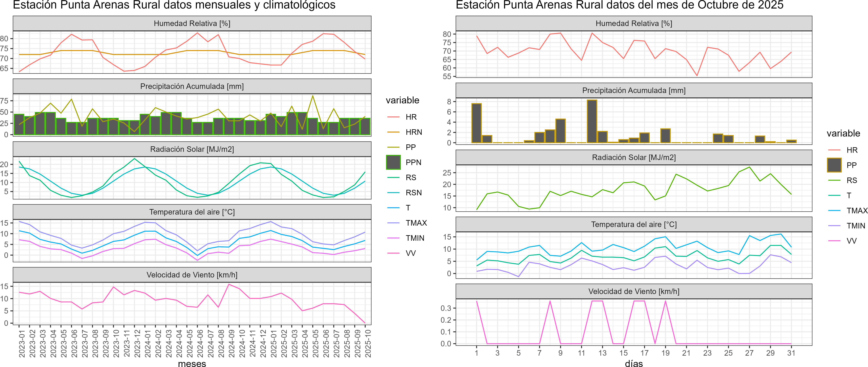Click the right Velocidad de Viento panel header
Image resolution: width=868 pixels, height=367 pixels.
[x=634, y=291]
